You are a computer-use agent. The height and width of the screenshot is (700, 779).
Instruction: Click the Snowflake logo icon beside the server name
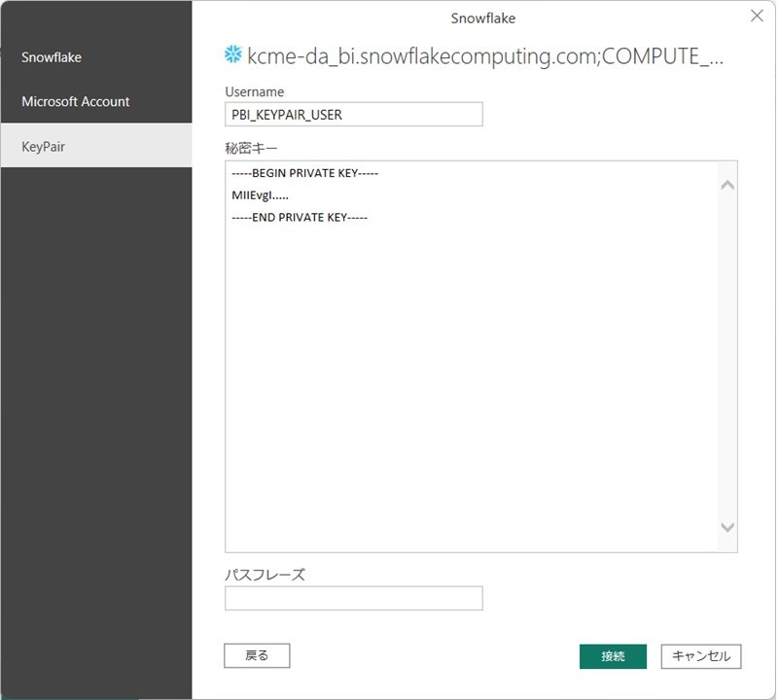point(233,54)
